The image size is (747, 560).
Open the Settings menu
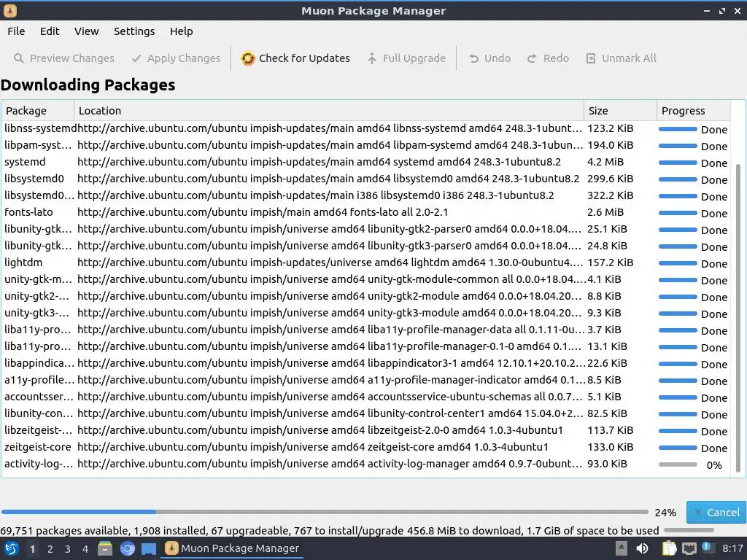pos(134,31)
